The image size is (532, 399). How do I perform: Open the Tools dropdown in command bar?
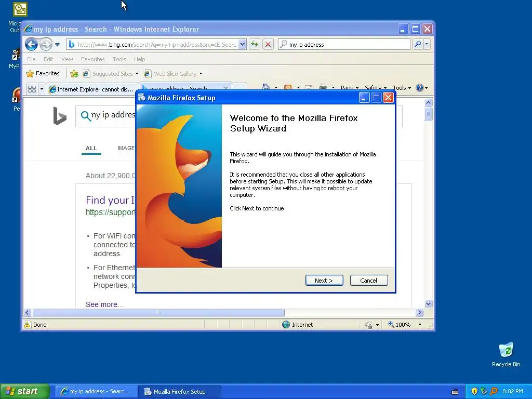click(402, 87)
